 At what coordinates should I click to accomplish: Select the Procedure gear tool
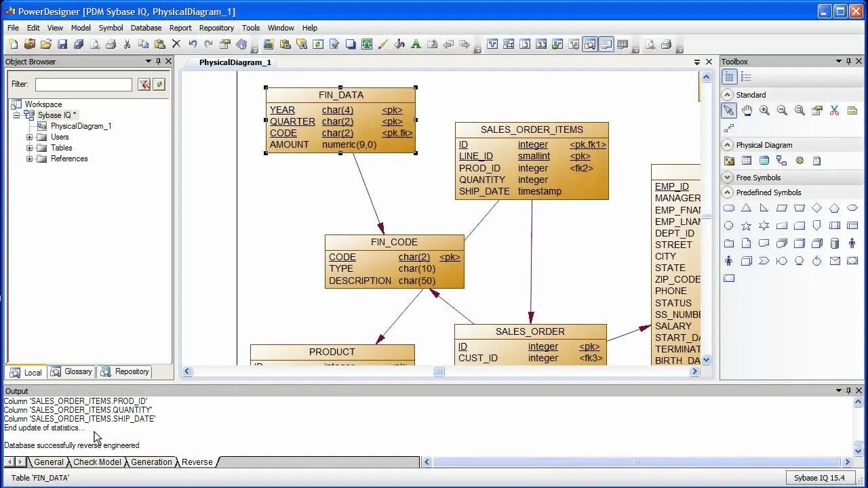coord(800,161)
